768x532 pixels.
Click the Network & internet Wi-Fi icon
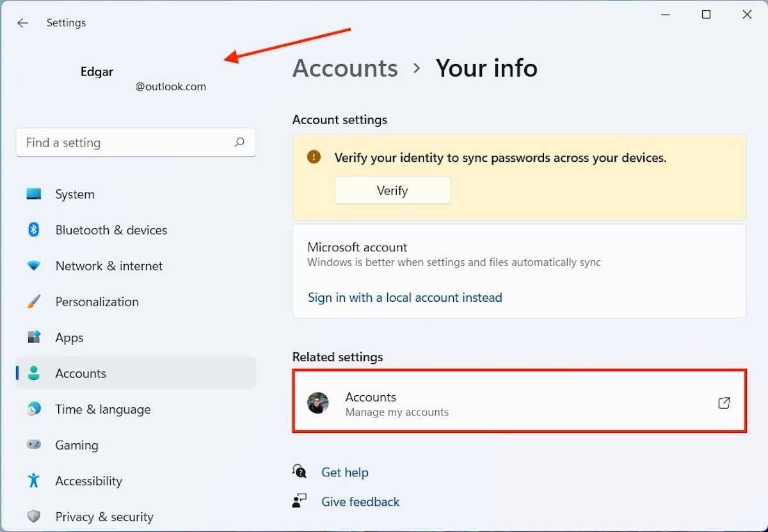pyautogui.click(x=34, y=266)
